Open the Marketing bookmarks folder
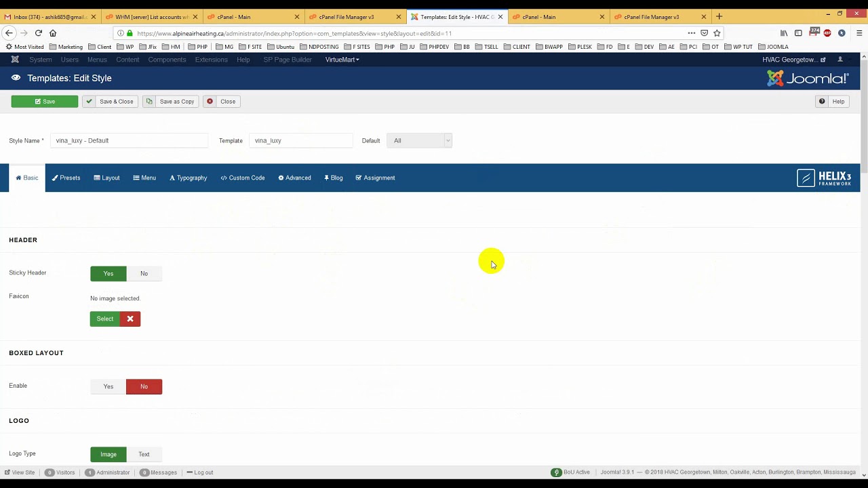Viewport: 868px width, 488px height. tap(66, 47)
